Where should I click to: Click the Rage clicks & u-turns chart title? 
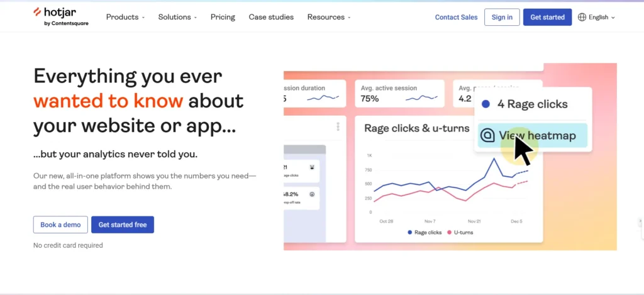click(417, 128)
